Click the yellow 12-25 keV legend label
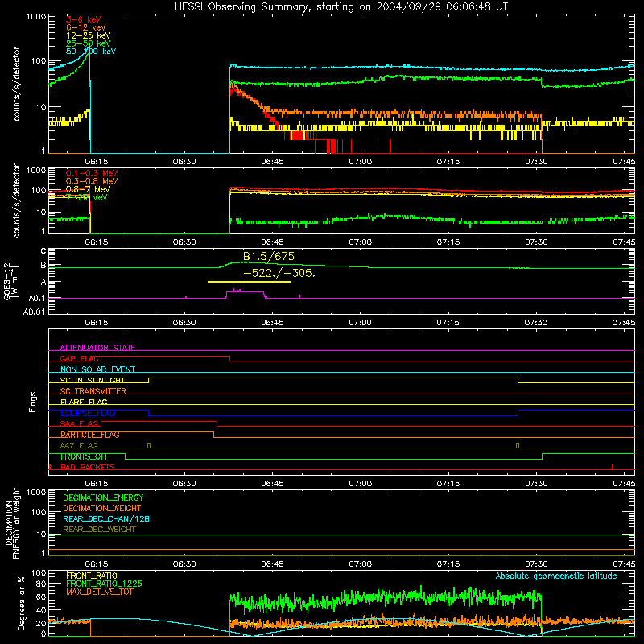This screenshot has height=644, width=644. coord(88,35)
